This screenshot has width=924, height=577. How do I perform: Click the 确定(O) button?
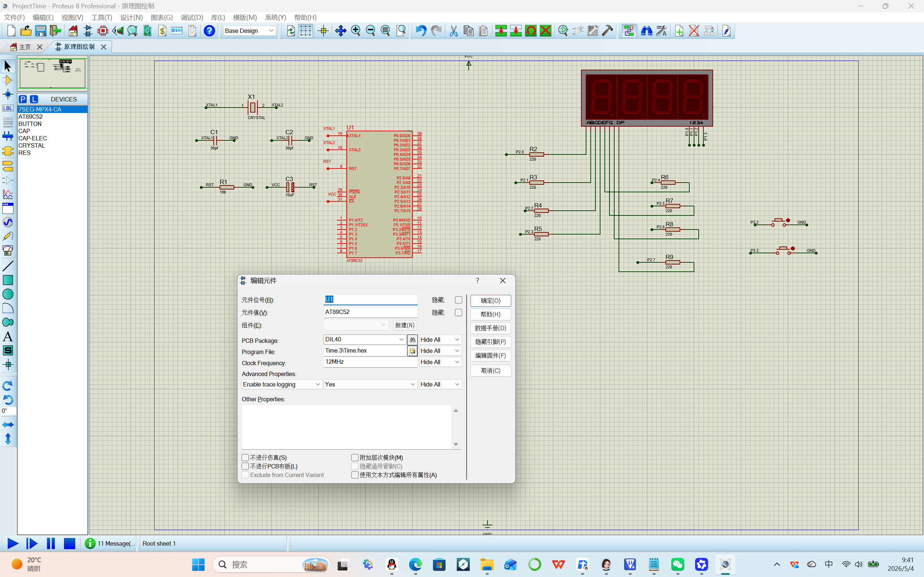tap(490, 301)
